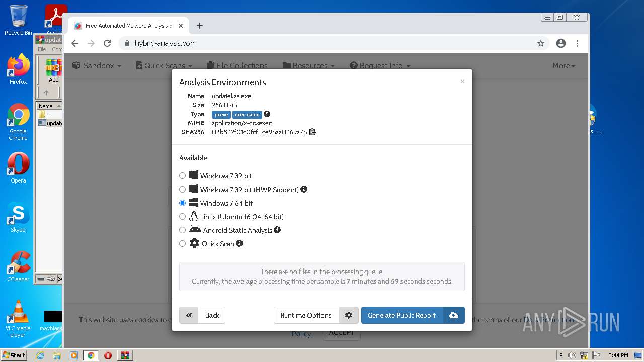644x362 pixels.
Task: Open the Quick Scans dropdown menu
Action: coord(164,66)
